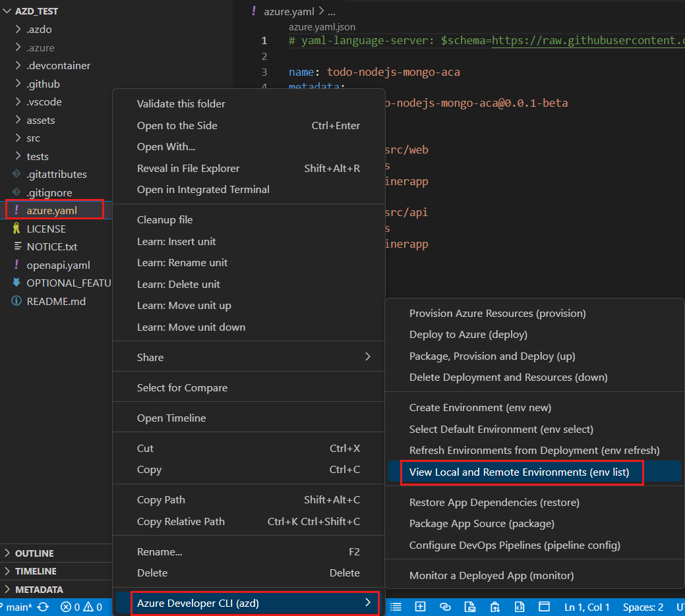Image resolution: width=685 pixels, height=616 pixels.
Task: Click the markdown arrow icon beside OPTIONAL_FEATU
Action: [16, 283]
